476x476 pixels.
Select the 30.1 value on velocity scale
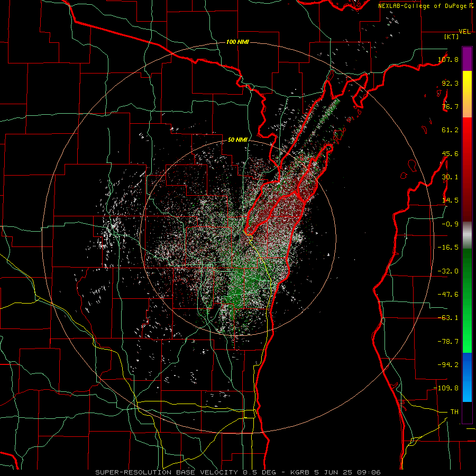point(450,177)
